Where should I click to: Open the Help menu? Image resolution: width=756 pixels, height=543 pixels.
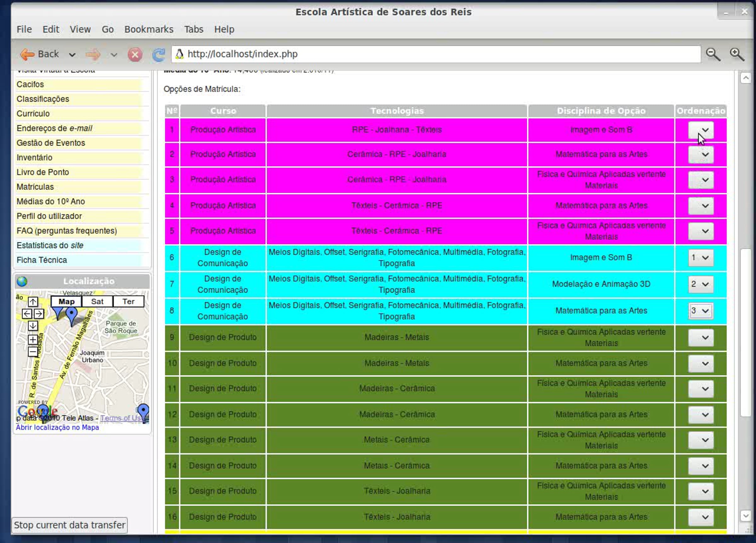224,29
